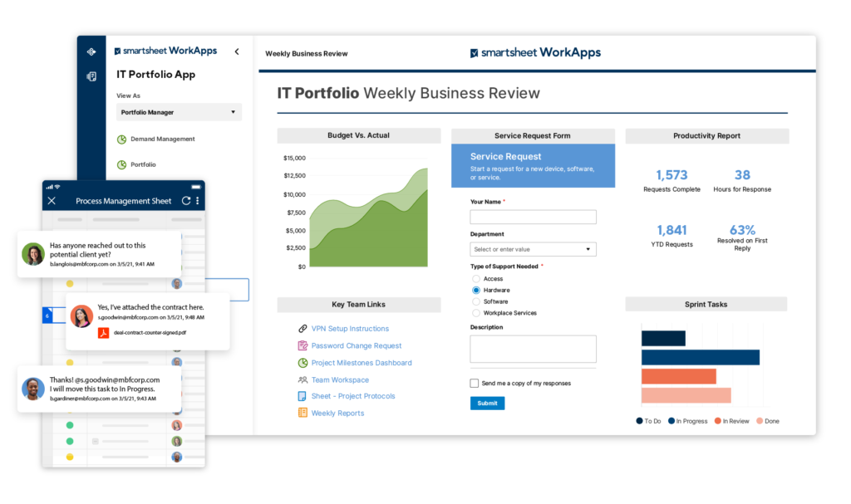851x504 pixels.
Task: Click the report icon beside Weekly Reports
Action: [x=303, y=413]
